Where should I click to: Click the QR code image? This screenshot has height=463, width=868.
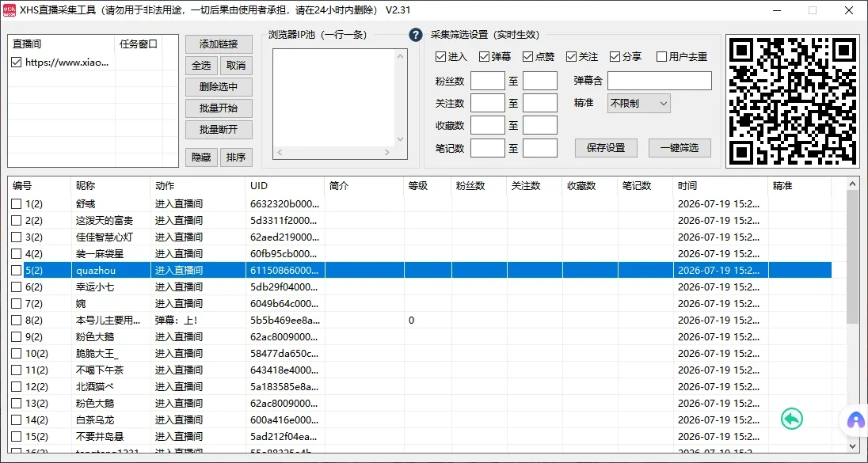pos(793,101)
